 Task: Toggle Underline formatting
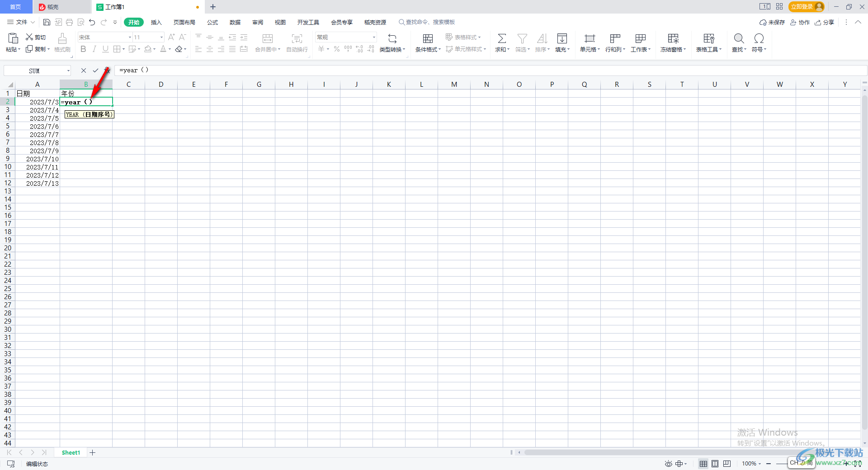(105, 49)
